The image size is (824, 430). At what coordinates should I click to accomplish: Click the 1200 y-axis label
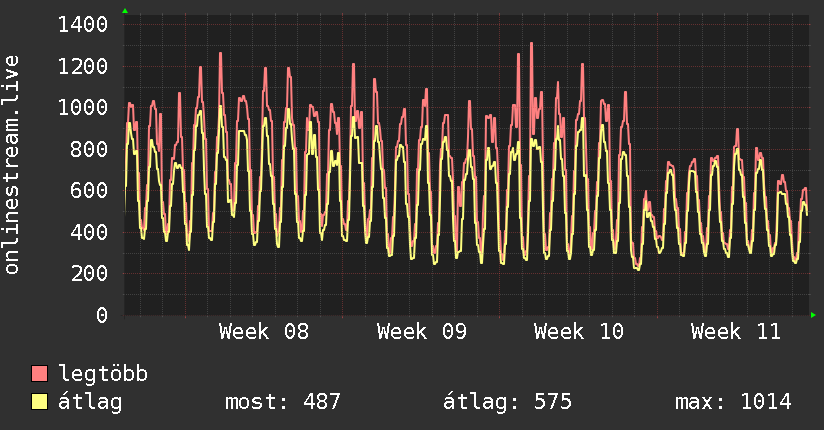pos(83,66)
